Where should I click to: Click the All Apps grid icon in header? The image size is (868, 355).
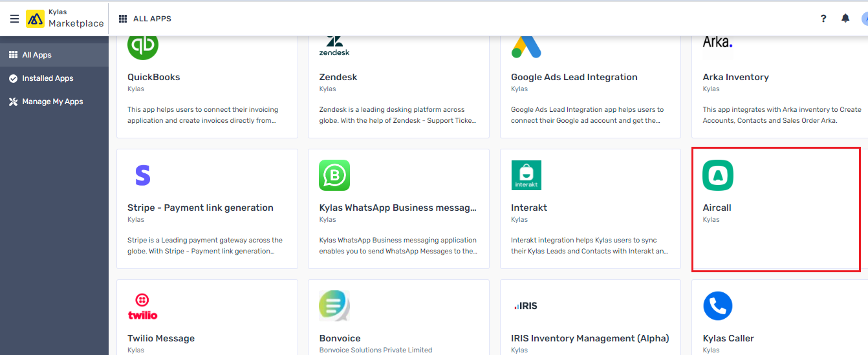tap(123, 19)
